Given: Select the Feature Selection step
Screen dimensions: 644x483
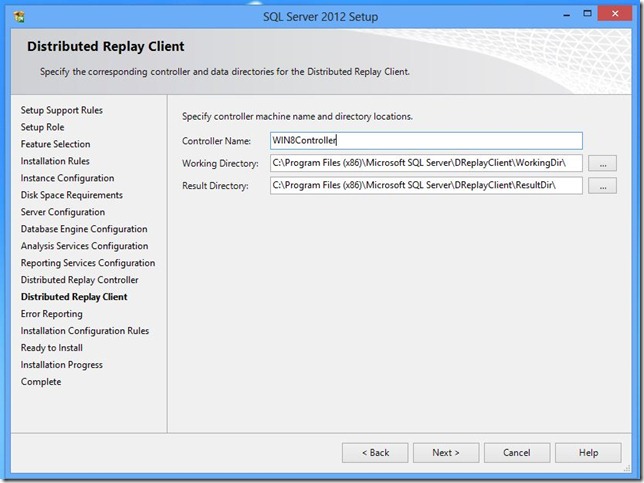Looking at the screenshot, I should (x=55, y=144).
